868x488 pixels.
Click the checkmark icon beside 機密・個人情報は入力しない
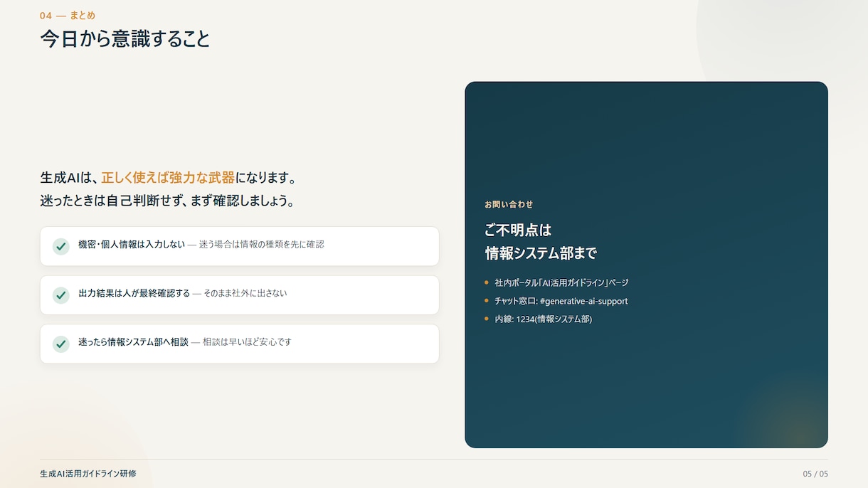(x=60, y=246)
